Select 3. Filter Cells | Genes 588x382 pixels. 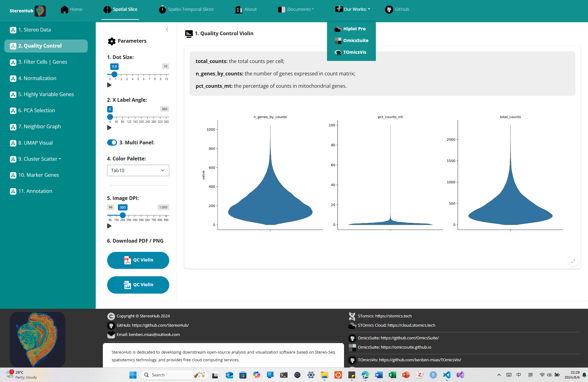coord(42,62)
